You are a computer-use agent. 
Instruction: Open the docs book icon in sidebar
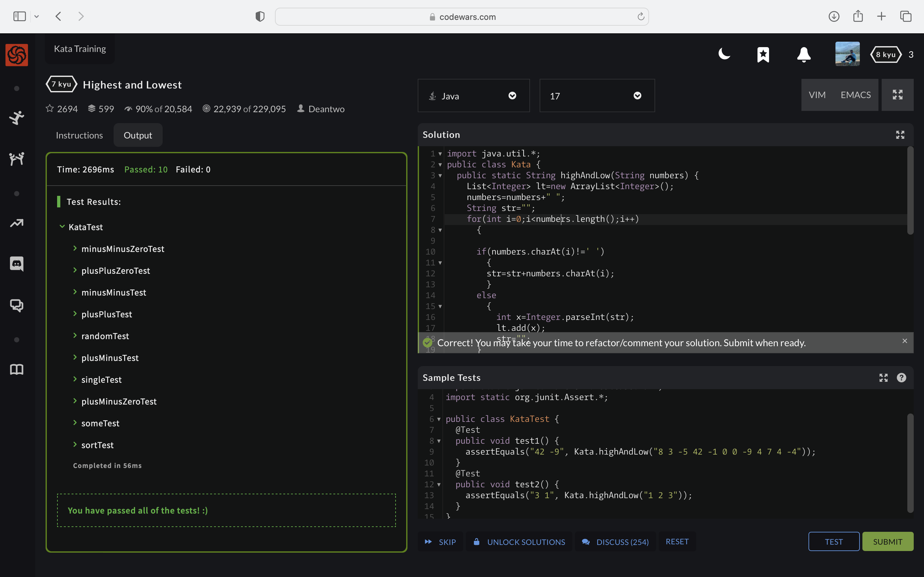(17, 369)
